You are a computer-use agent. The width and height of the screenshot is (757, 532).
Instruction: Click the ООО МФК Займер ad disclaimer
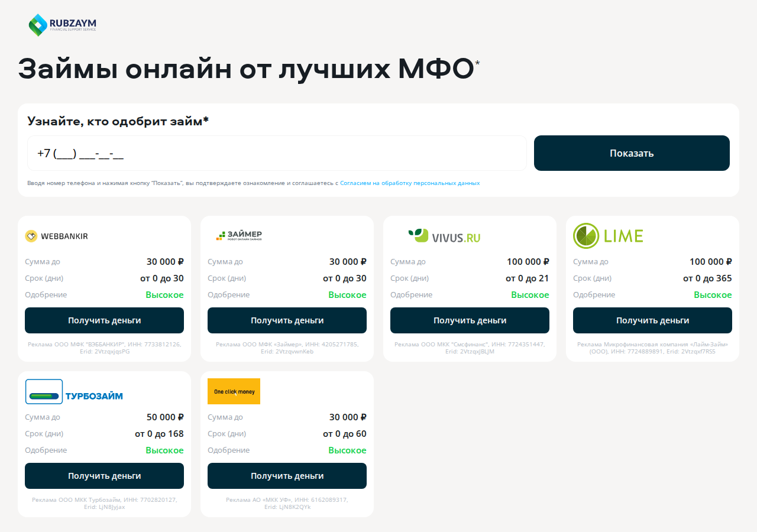click(x=287, y=348)
